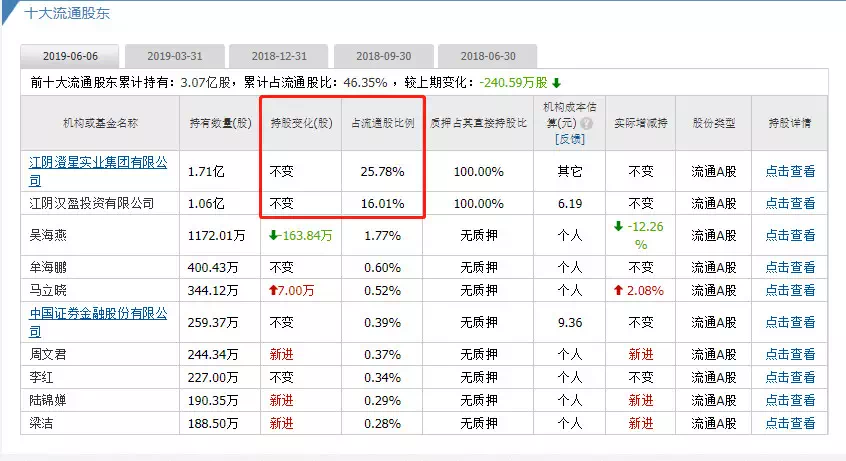
Task: Click the red up arrow in 马立晓's 持股变化 cell
Action: coord(275,290)
